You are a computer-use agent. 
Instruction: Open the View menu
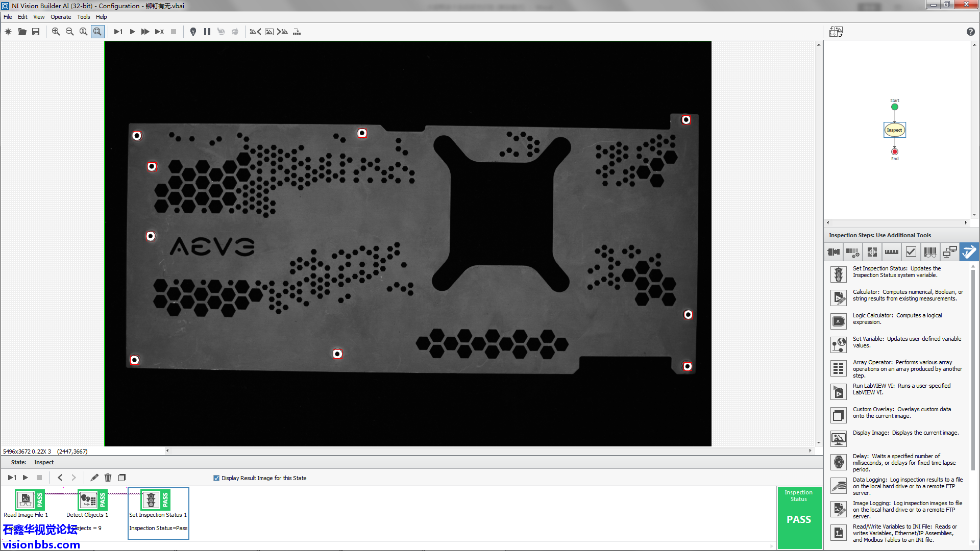tap(39, 17)
